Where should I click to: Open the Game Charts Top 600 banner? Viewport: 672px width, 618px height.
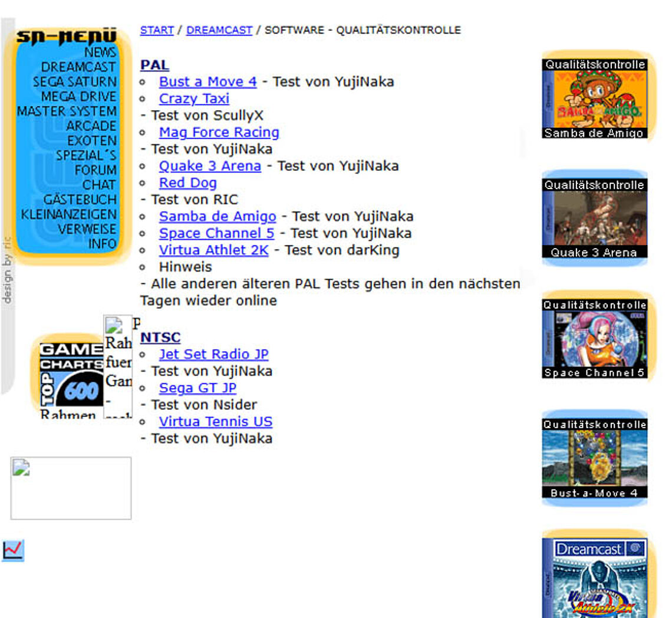pos(71,374)
